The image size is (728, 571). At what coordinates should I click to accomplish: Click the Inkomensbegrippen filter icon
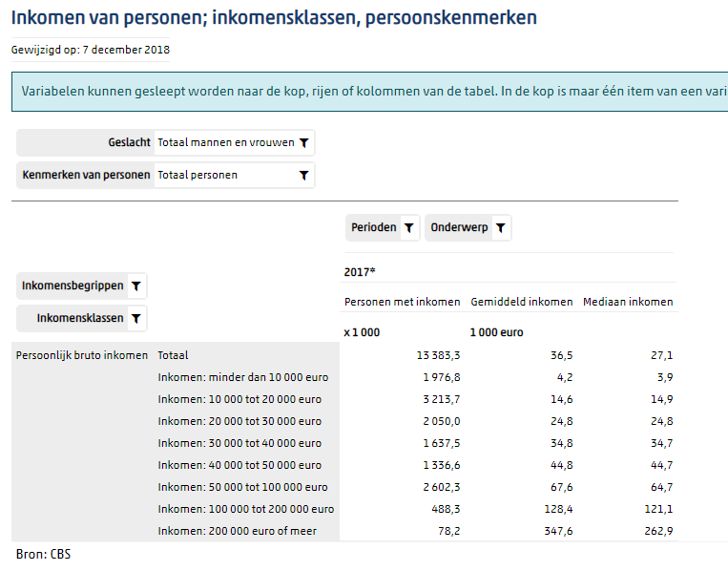pyautogui.click(x=136, y=285)
